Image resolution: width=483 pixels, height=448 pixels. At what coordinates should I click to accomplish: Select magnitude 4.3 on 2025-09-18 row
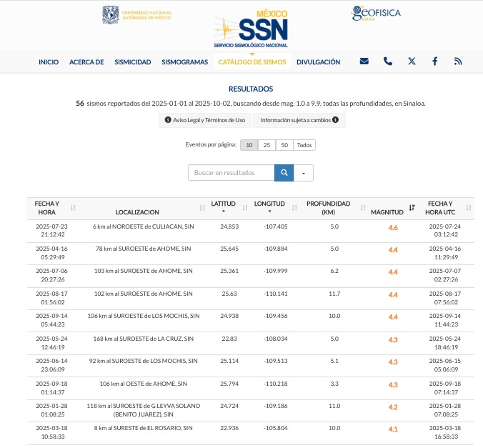[393, 385]
